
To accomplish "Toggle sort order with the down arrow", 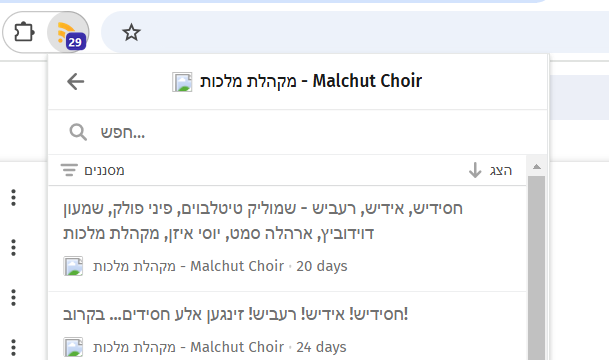I will (475, 170).
